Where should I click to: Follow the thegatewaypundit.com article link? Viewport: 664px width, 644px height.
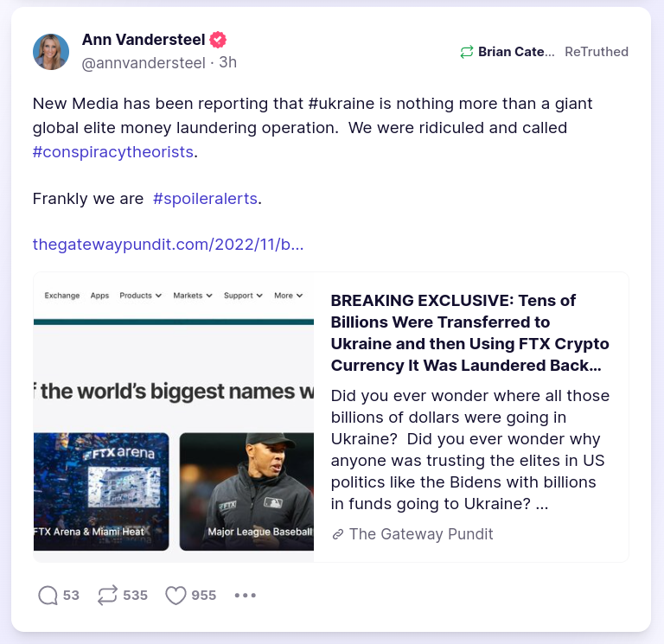click(x=168, y=245)
